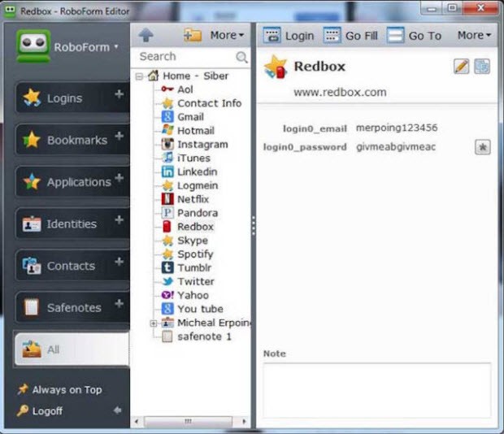
Task: Click the new folder icon in toolbar
Action: click(x=193, y=35)
